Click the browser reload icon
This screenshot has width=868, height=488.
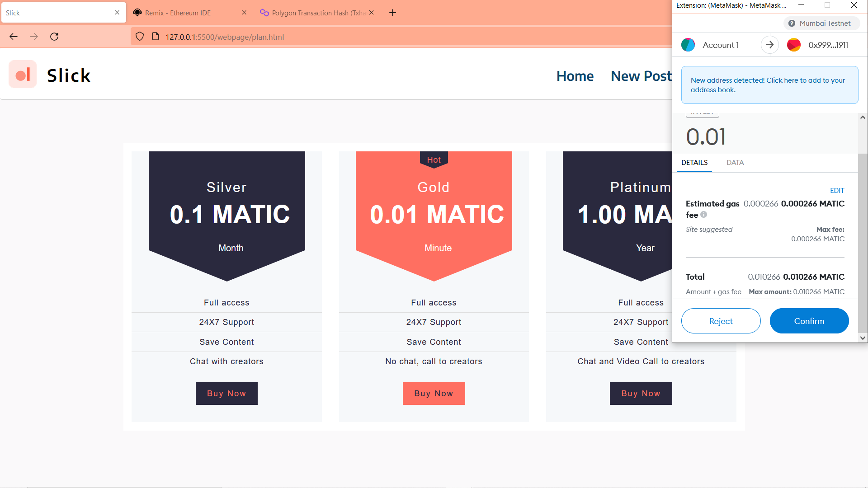pyautogui.click(x=54, y=37)
